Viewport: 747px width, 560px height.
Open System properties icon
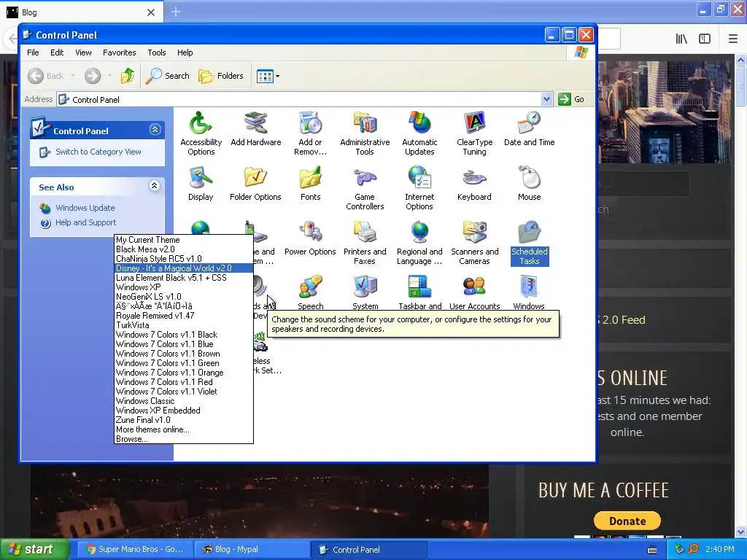pyautogui.click(x=365, y=292)
